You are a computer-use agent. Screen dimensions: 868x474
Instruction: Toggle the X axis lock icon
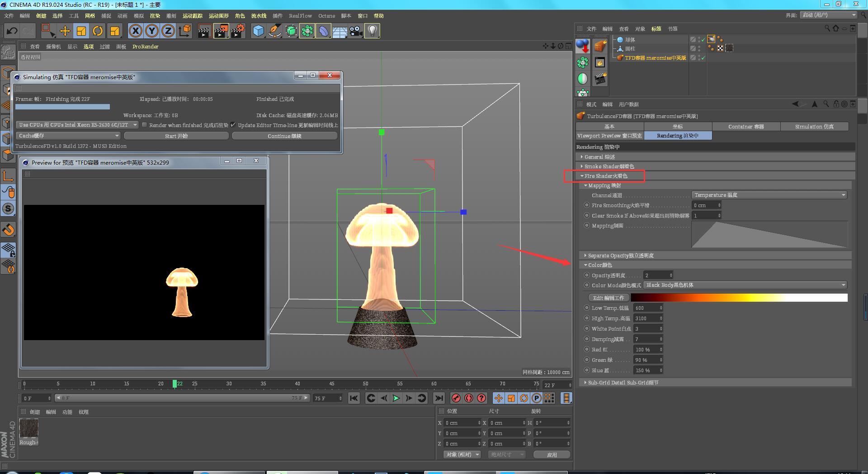tap(135, 31)
